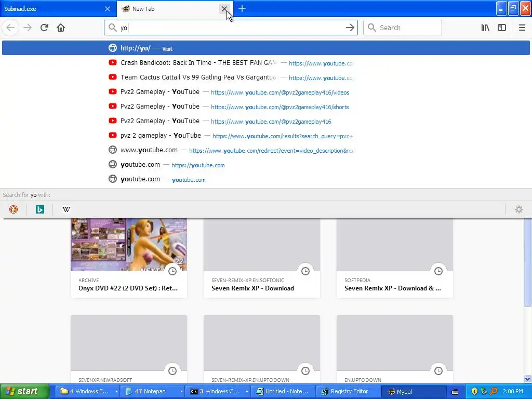Open the security shield tray icon
Viewport: 532px width, 399px height.
[474, 392]
